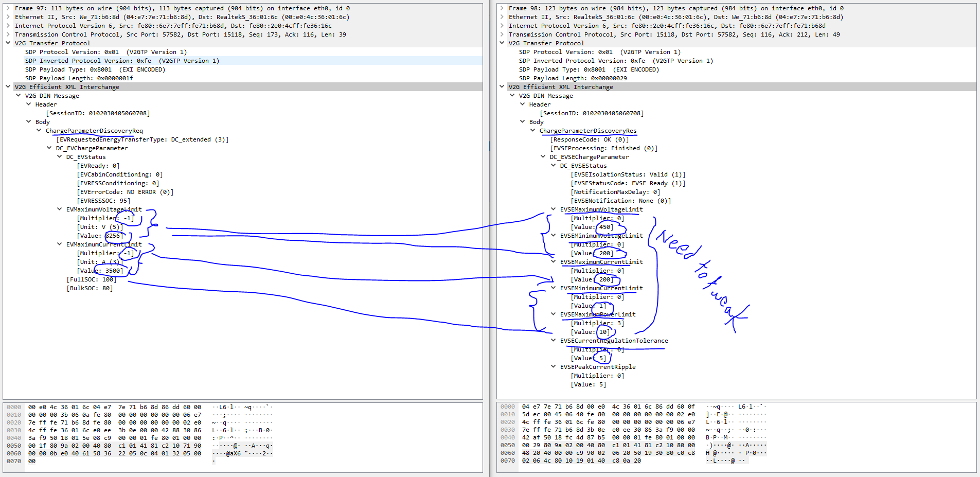
Task: Select the EVSEProcessing: Finished field
Action: (603, 148)
